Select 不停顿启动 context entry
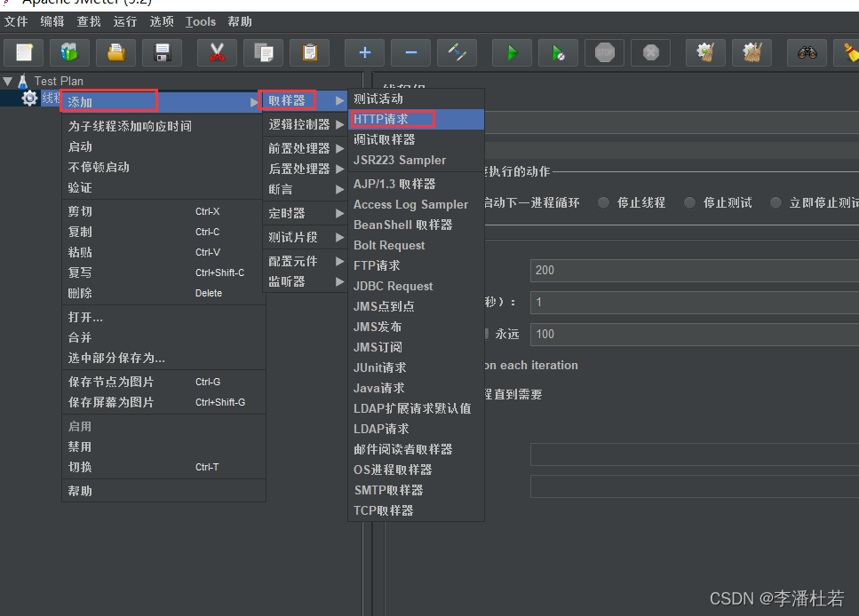The image size is (859, 616). (x=163, y=167)
